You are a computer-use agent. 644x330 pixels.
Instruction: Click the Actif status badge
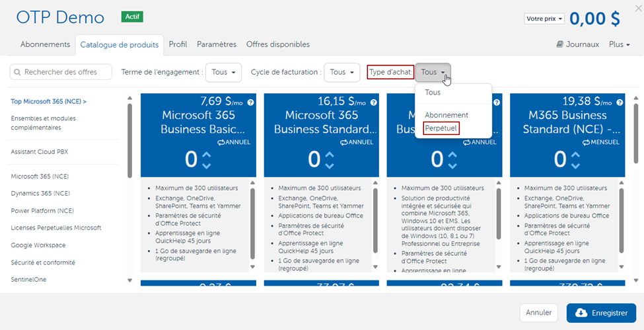point(132,17)
